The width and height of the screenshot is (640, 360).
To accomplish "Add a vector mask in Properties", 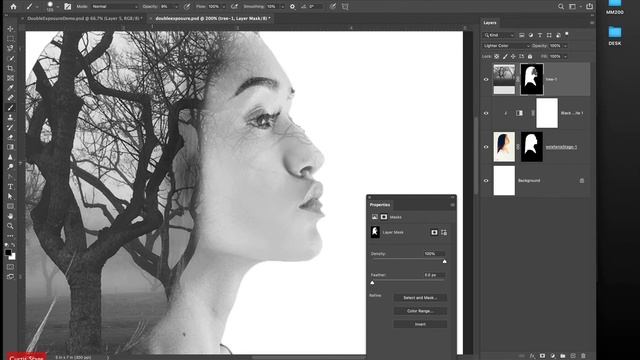I will coord(444,232).
